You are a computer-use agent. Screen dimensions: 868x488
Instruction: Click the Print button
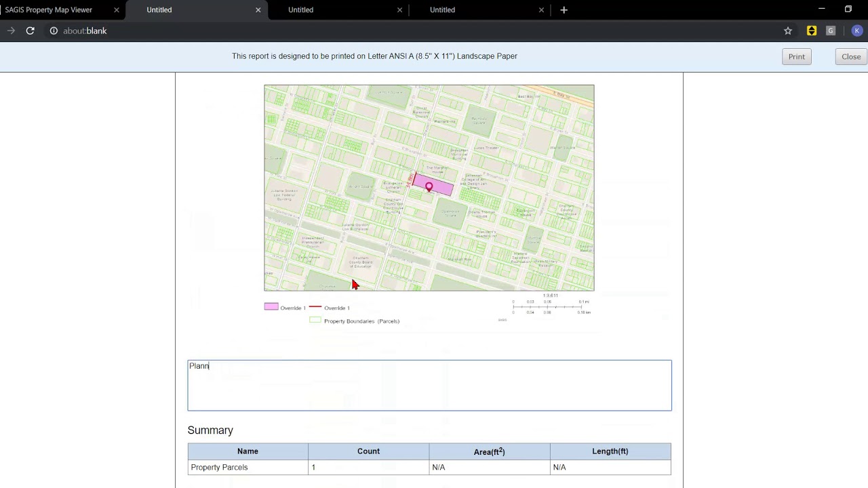pyautogui.click(x=797, y=57)
